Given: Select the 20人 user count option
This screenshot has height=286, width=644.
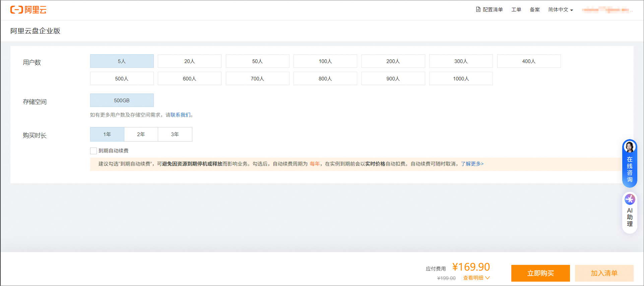Looking at the screenshot, I should 190,61.
